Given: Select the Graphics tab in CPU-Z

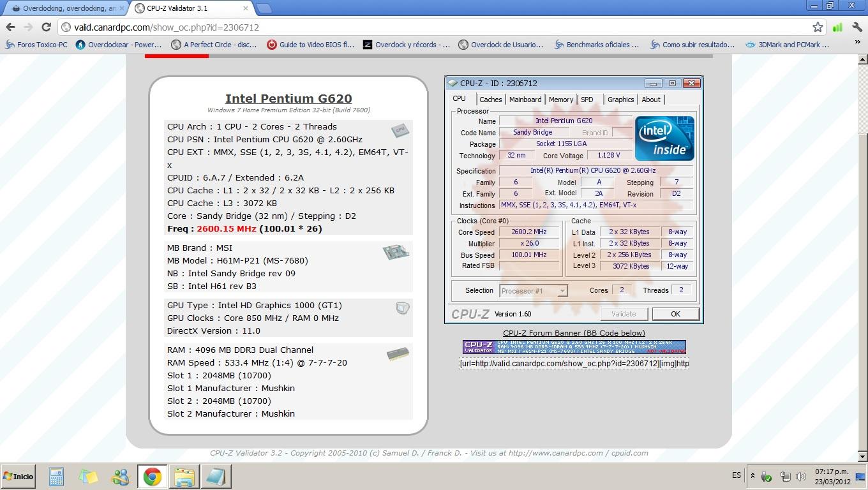Looking at the screenshot, I should [620, 100].
